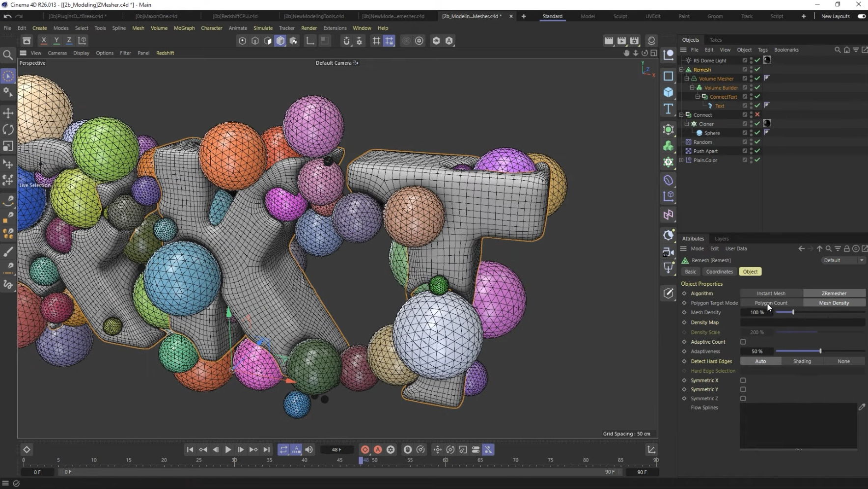Viewport: 868px width, 489px height.
Task: Select the Rotate tool in left toolbar
Action: click(8, 130)
